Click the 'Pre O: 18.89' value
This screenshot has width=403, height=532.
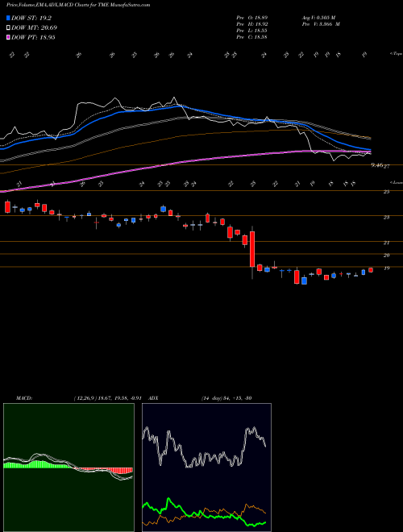click(x=252, y=18)
